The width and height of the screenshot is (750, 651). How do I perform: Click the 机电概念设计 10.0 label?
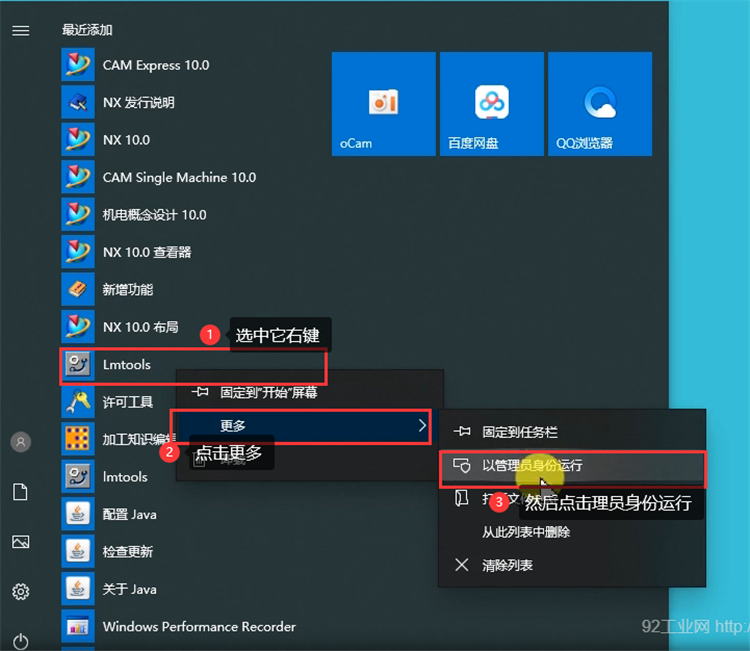click(154, 215)
